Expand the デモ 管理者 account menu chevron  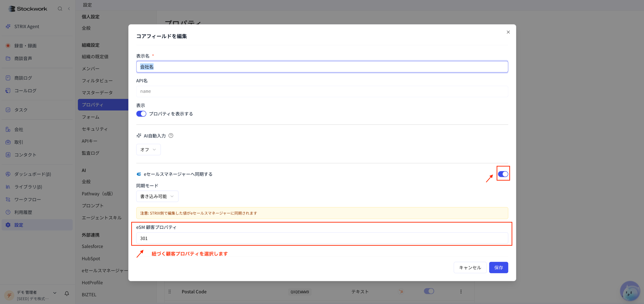pos(55,293)
